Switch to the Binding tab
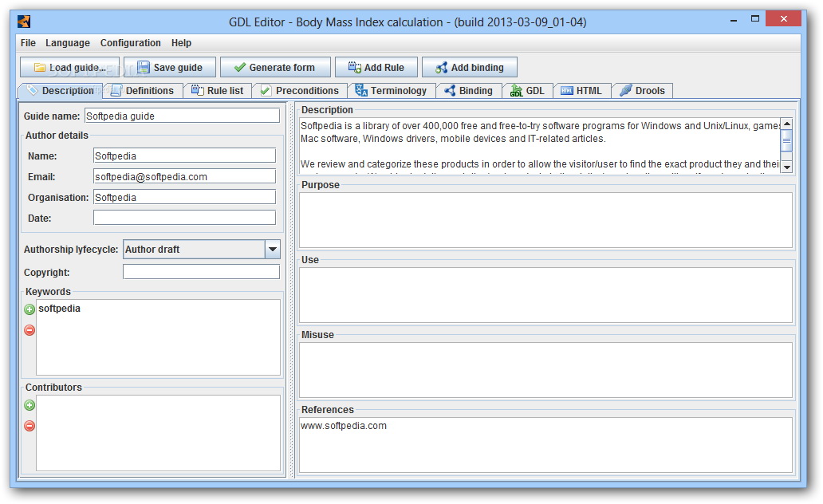 (469, 90)
